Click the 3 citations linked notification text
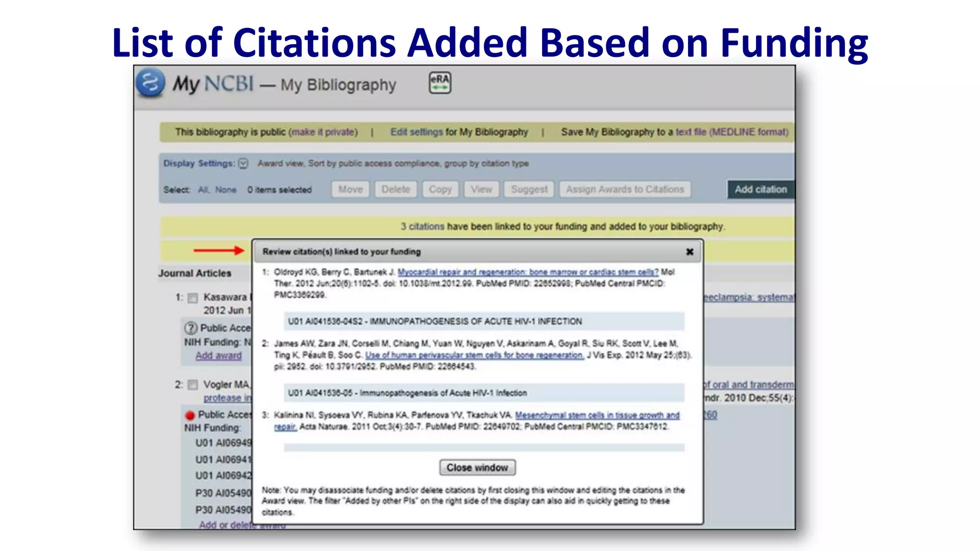This screenshot has height=551, width=980. (563, 226)
